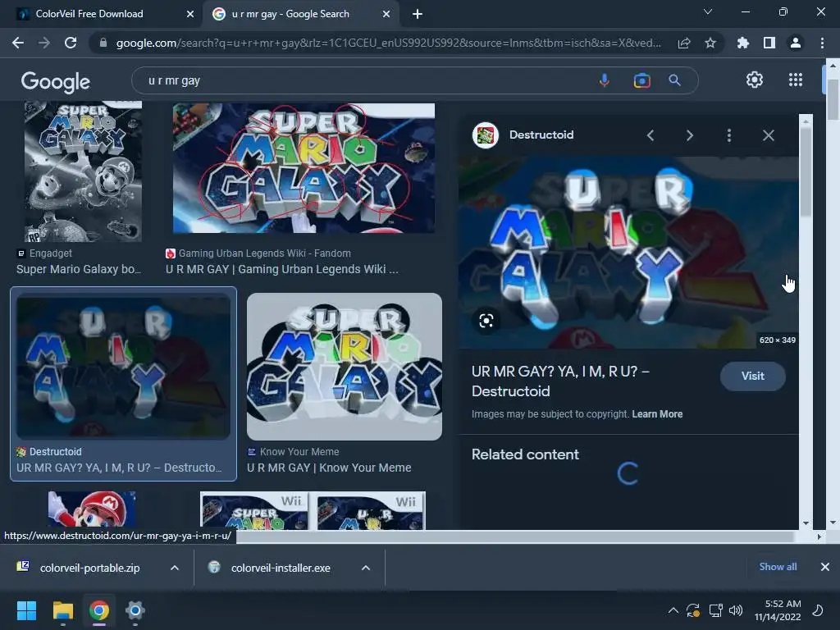Close the u r mr gay search tab
This screenshot has height=630, width=840.
[x=386, y=14]
